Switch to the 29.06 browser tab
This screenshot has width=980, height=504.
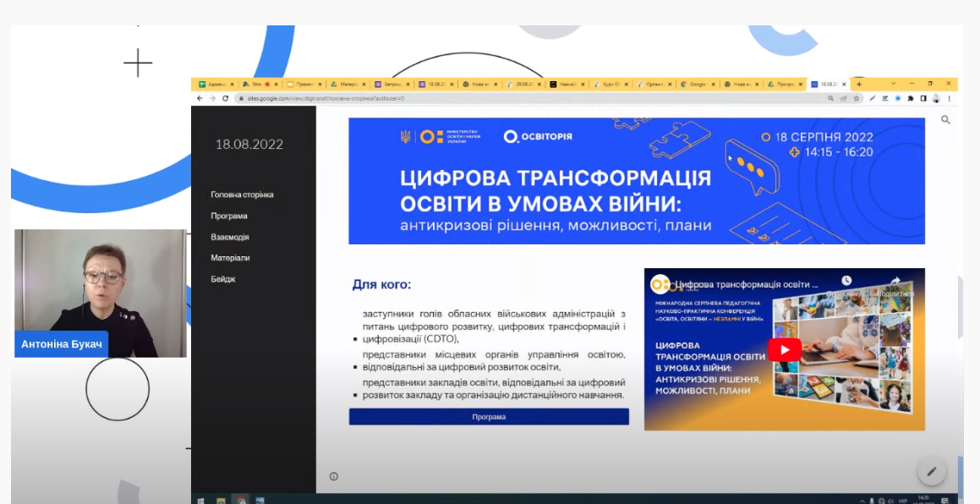coord(523,84)
